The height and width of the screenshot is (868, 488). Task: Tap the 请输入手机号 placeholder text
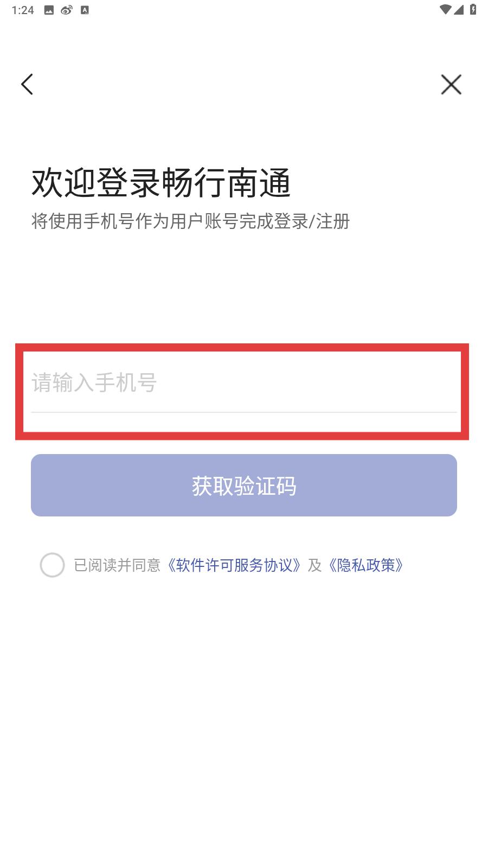(94, 383)
